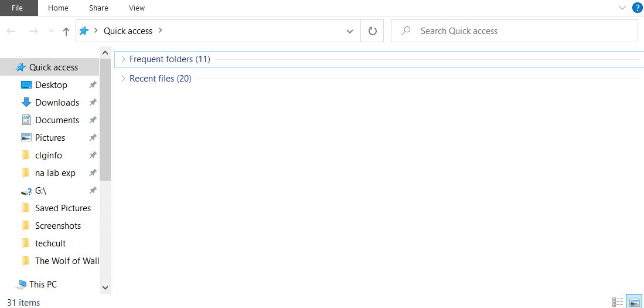This screenshot has width=644, height=308.
Task: Open Help via the blue question mark icon
Action: point(636,8)
